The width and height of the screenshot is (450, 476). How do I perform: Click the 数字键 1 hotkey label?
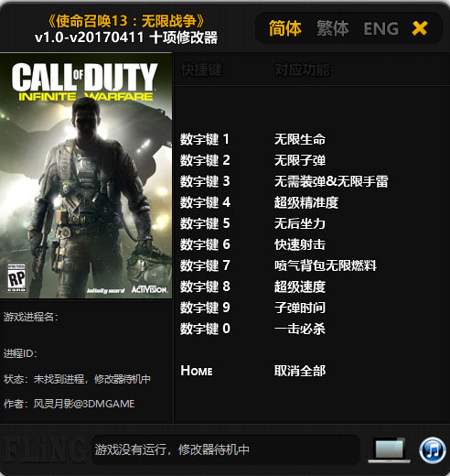click(205, 139)
